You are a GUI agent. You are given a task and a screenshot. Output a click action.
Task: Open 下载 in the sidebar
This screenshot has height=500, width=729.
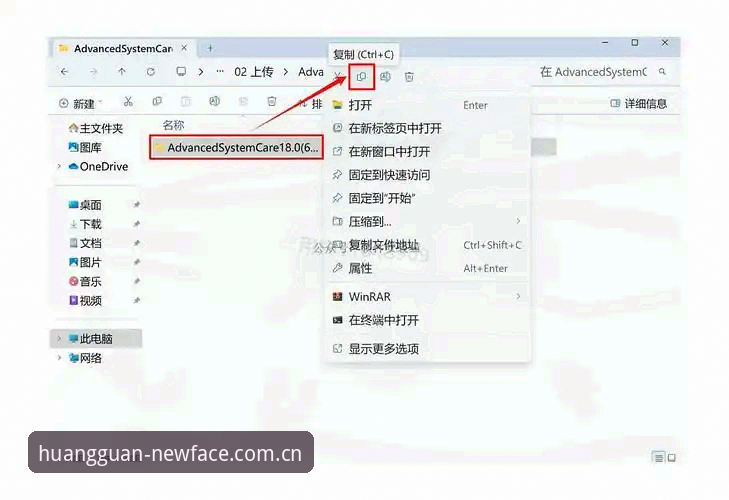pos(85,224)
